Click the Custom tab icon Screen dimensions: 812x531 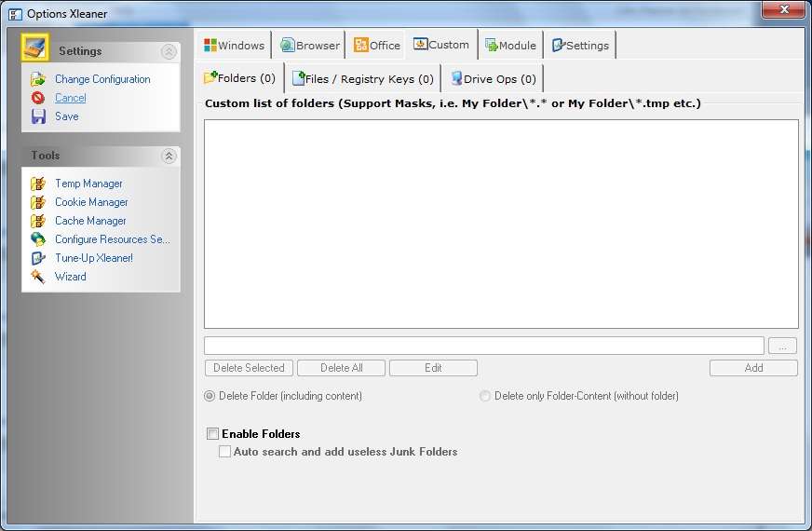pyautogui.click(x=421, y=44)
